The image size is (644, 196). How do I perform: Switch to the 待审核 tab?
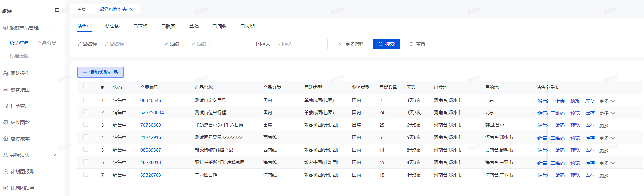(x=112, y=26)
